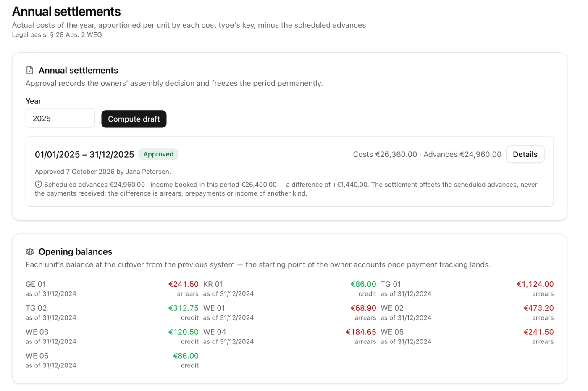
Task: Click the TG 02 credit amount €312.75
Action: pyautogui.click(x=184, y=308)
